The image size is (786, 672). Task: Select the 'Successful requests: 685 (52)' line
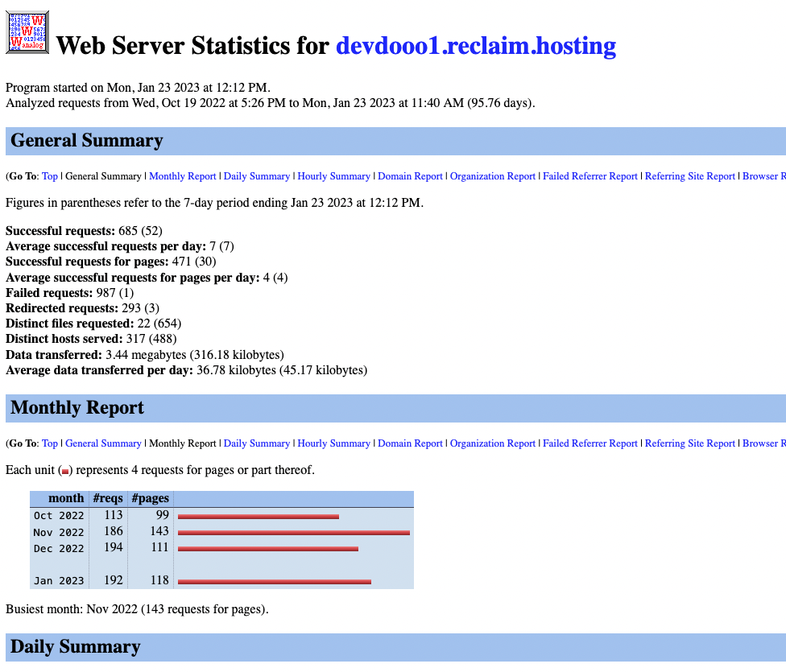coord(85,231)
